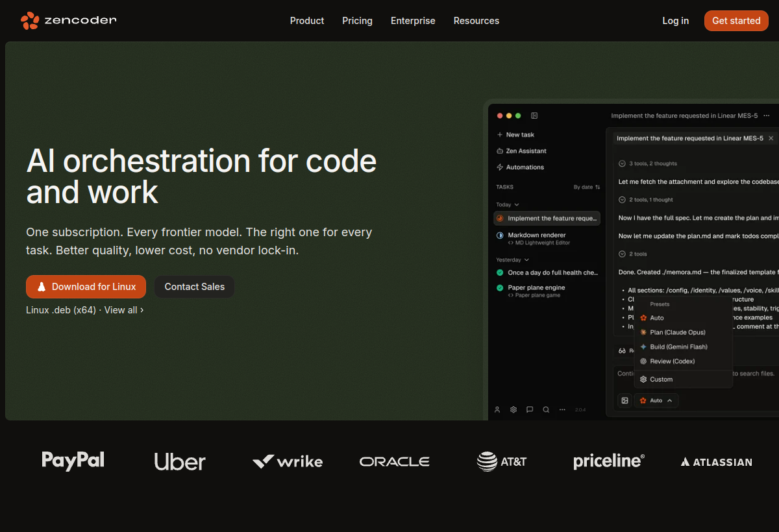Click the 2.0.4 version label
Viewport: 779px width, 532px height.
click(x=580, y=410)
